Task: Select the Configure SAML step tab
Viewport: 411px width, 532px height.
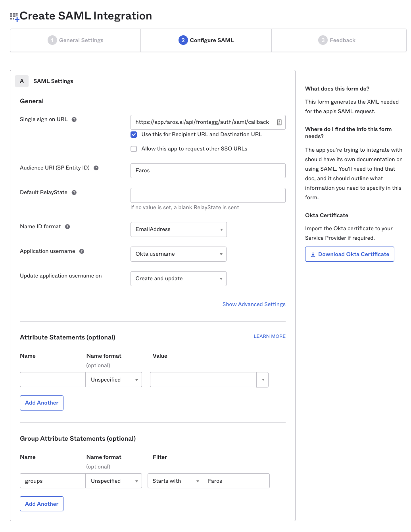Action: point(206,40)
